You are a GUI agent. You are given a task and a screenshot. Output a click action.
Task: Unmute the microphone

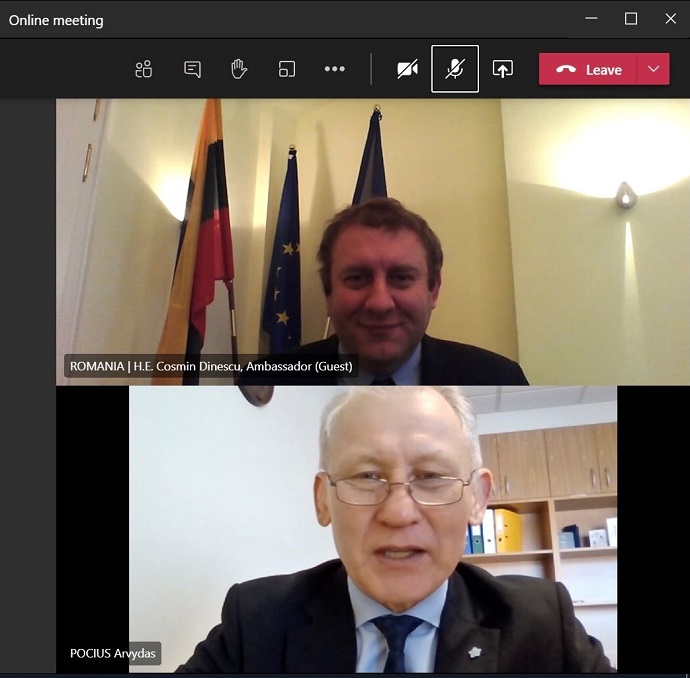pos(455,69)
